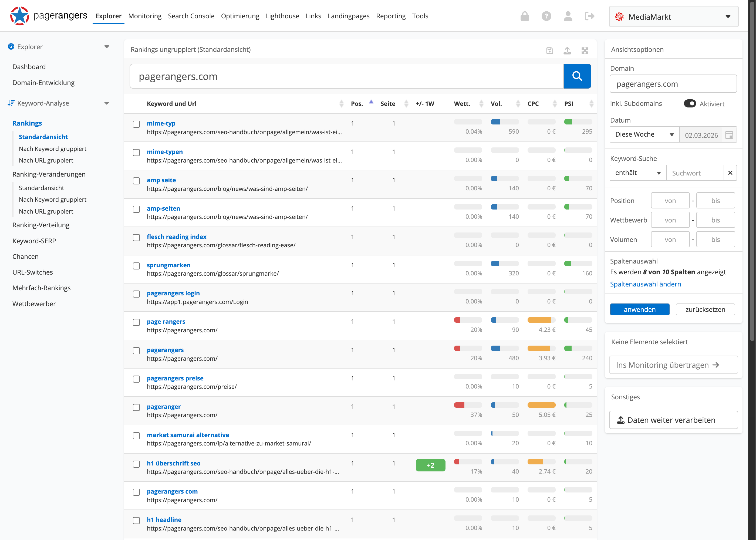756x540 pixels.
Task: Open the Reporting tab
Action: pos(391,16)
